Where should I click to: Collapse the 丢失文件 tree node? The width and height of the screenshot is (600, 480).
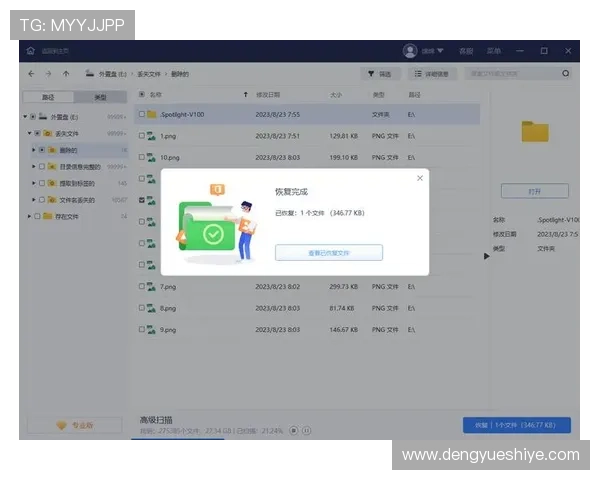point(29,133)
